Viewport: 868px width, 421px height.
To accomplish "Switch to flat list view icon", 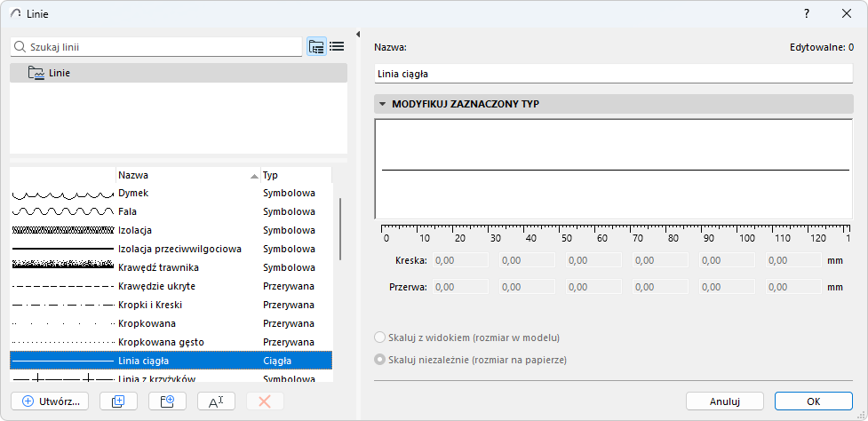I will coord(337,47).
